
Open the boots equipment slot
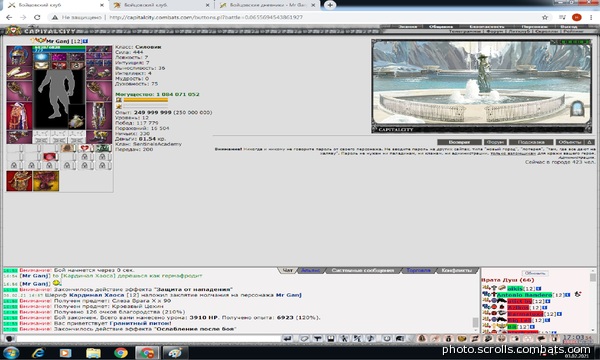tap(99, 137)
